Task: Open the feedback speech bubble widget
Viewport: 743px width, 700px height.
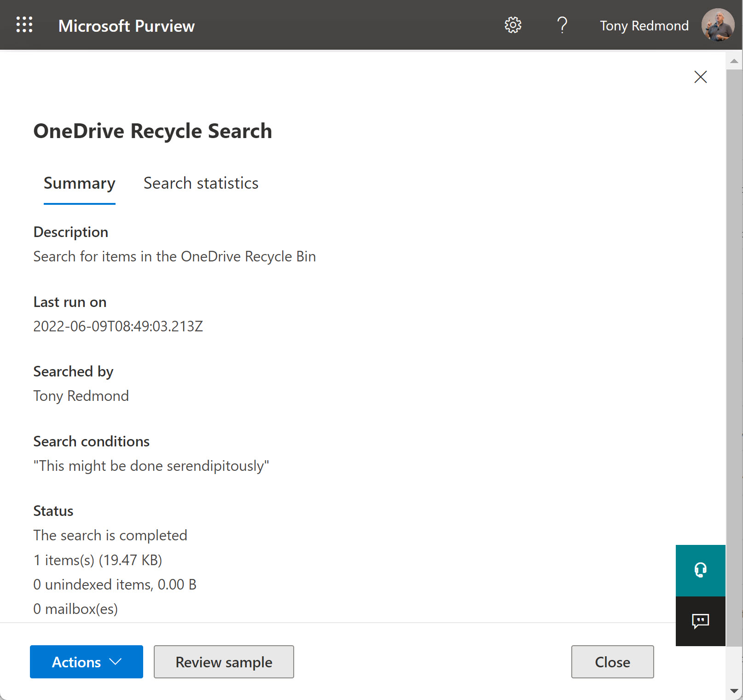Action: pyautogui.click(x=700, y=621)
